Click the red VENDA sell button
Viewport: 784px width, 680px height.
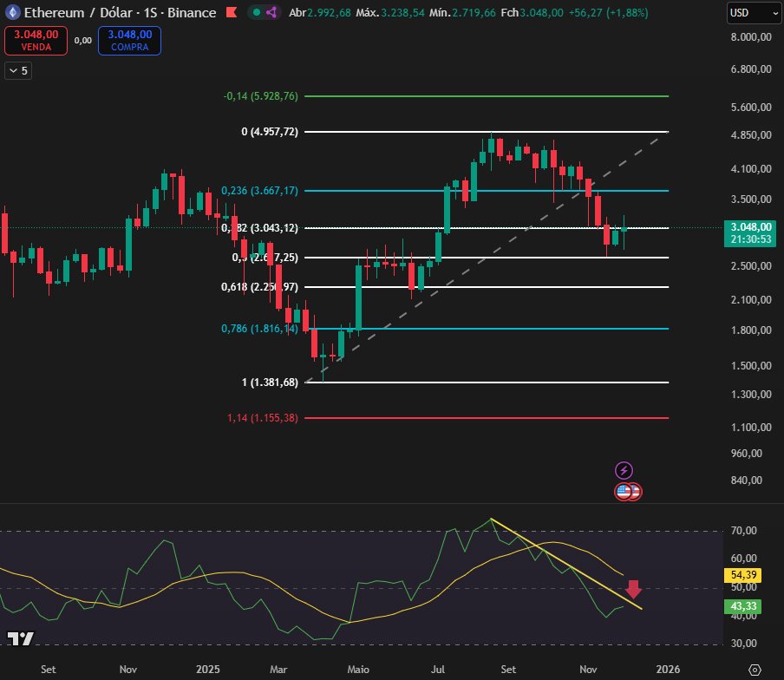tap(36, 41)
